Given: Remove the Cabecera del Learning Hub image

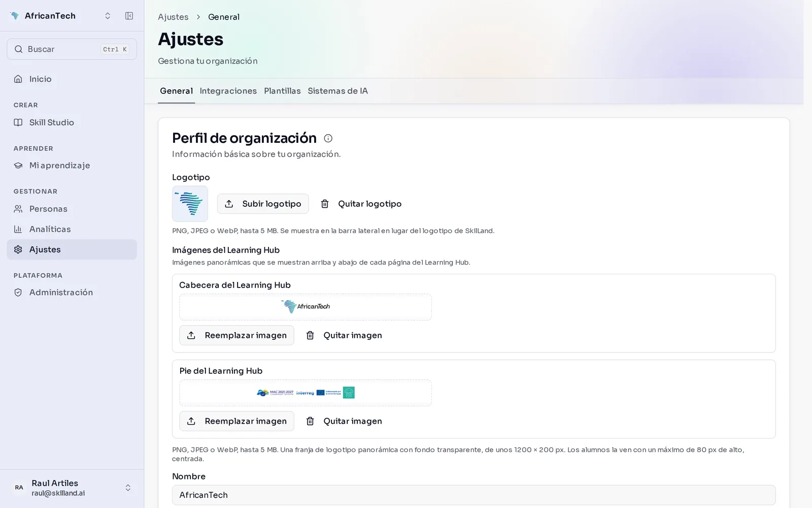Looking at the screenshot, I should pos(344,335).
